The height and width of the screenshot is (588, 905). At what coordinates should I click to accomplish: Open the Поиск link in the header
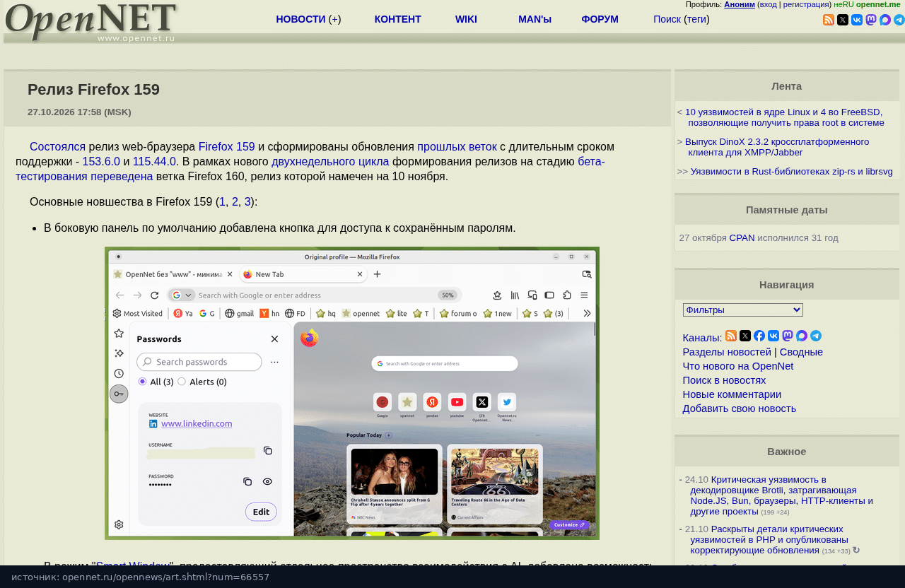[667, 19]
